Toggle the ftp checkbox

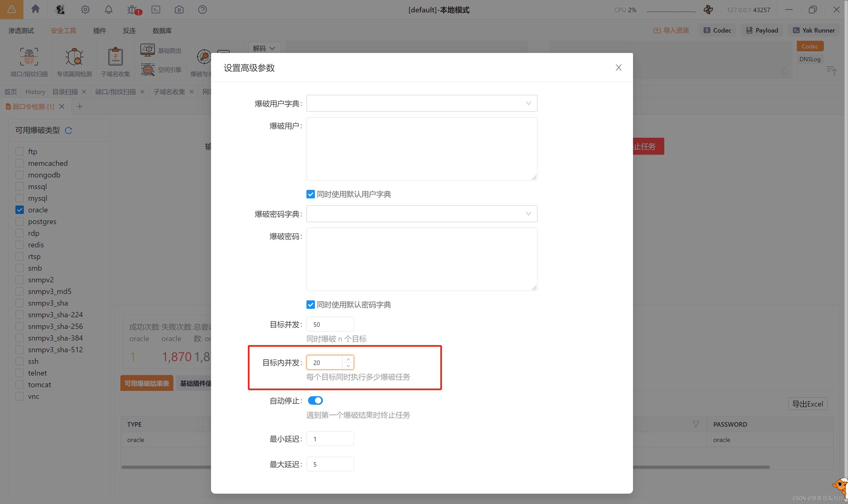tap(20, 151)
